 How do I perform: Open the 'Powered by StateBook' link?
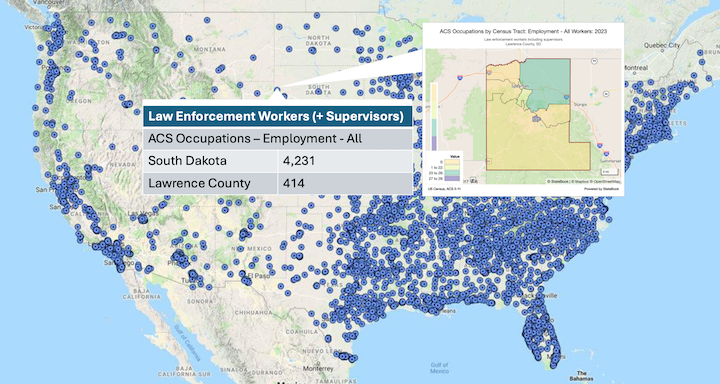pos(602,189)
